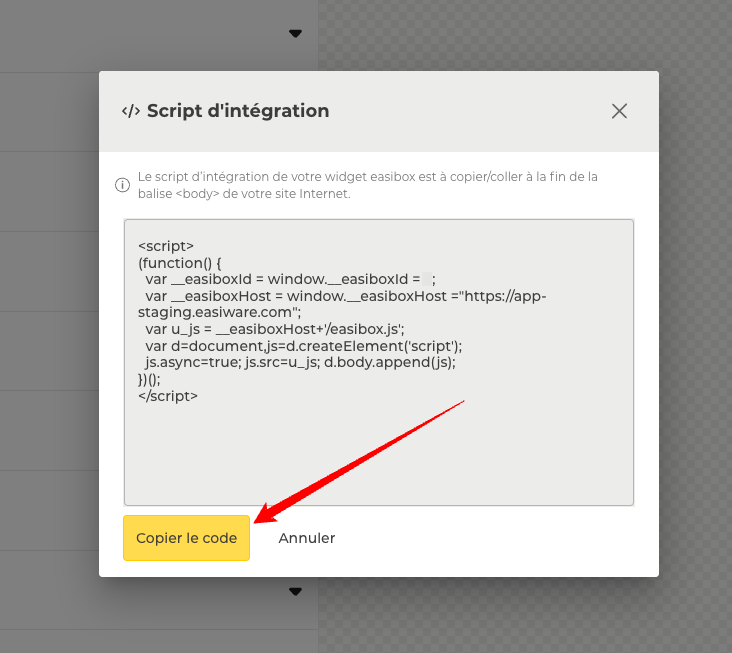The image size is (732, 653).
Task: Click the code brackets icon in the title
Action: coord(130,111)
